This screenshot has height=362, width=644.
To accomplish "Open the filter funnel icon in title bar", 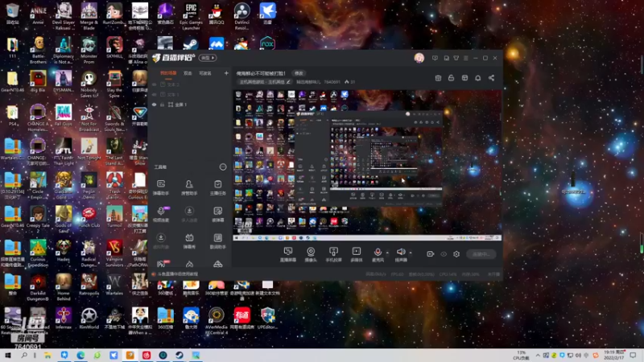I will [456, 58].
